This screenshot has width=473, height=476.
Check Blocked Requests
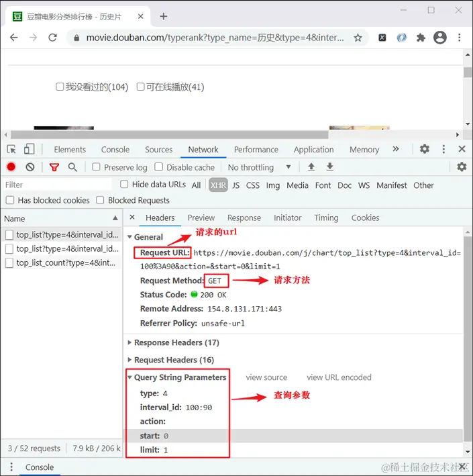pyautogui.click(x=100, y=200)
